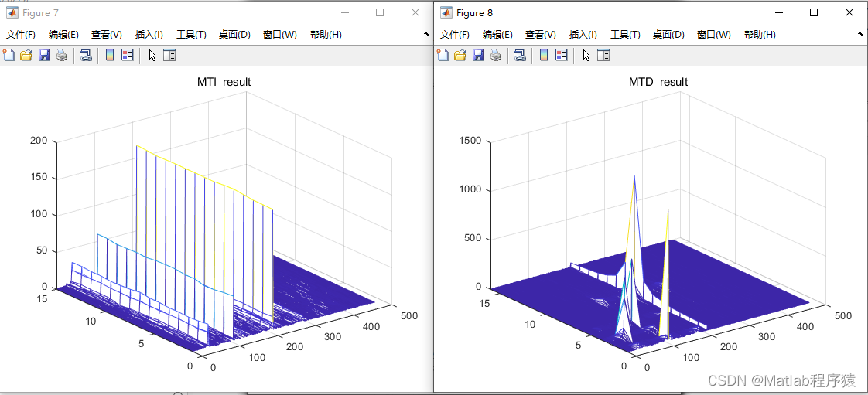Click MATLAB logo icon in Figure 7 title bar
This screenshot has height=395, width=868.
12,12
